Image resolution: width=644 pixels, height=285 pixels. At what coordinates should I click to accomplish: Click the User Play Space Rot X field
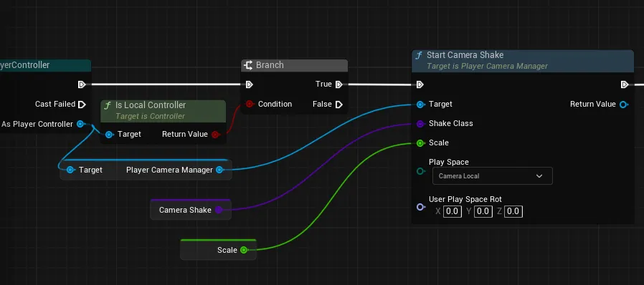pos(453,211)
